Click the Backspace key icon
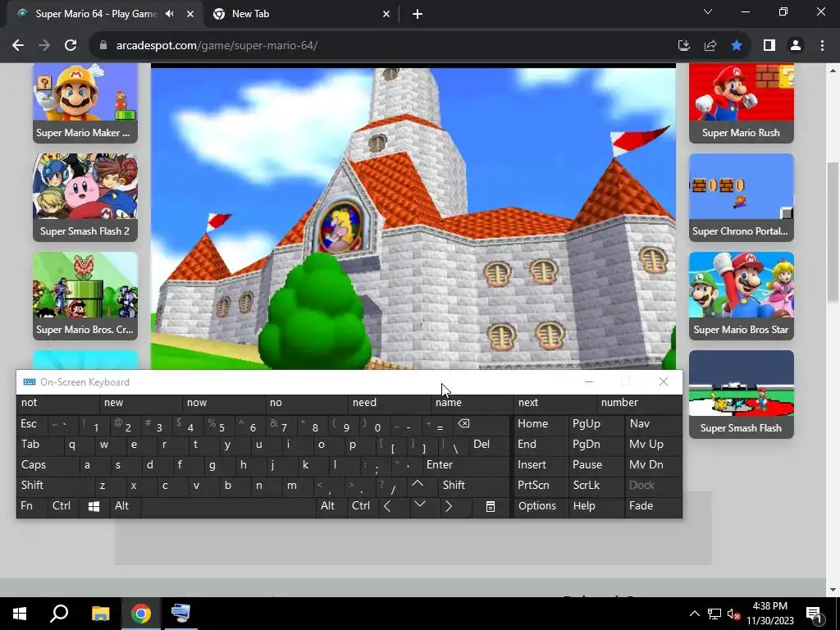Screen dimensions: 840x630 pyautogui.click(x=481, y=424)
